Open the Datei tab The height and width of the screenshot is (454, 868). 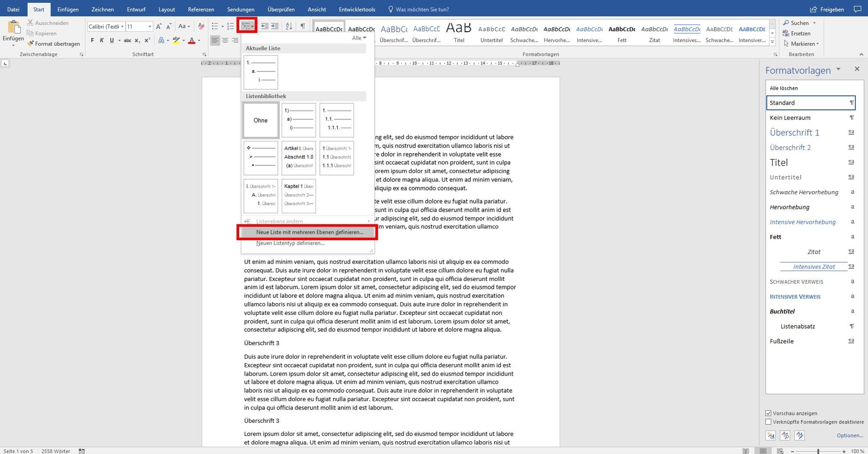pyautogui.click(x=13, y=9)
